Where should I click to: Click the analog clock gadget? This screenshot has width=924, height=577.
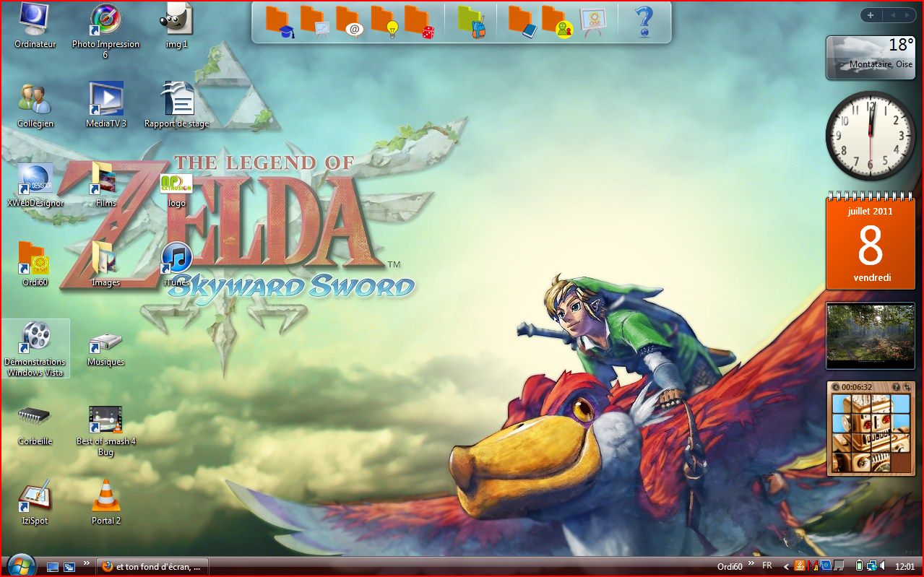871,135
